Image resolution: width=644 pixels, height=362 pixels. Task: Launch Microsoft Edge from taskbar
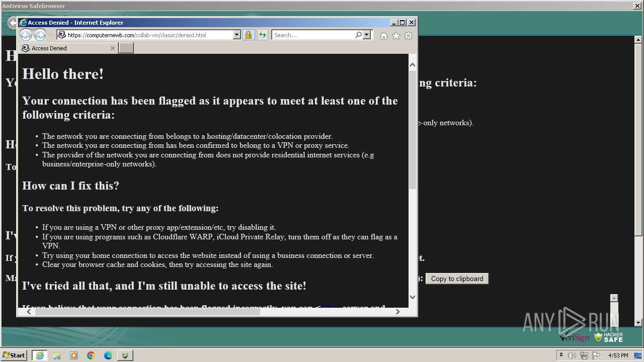108,355
